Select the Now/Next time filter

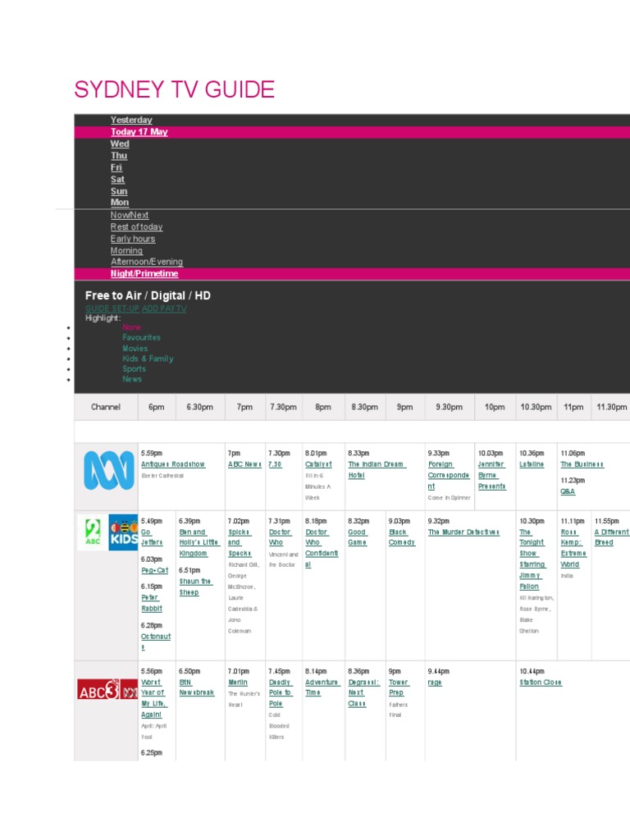[x=130, y=215]
